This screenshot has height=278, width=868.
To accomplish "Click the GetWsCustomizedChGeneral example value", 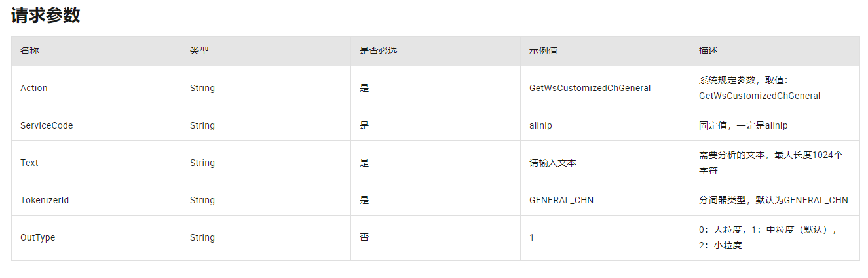I will 590,88.
